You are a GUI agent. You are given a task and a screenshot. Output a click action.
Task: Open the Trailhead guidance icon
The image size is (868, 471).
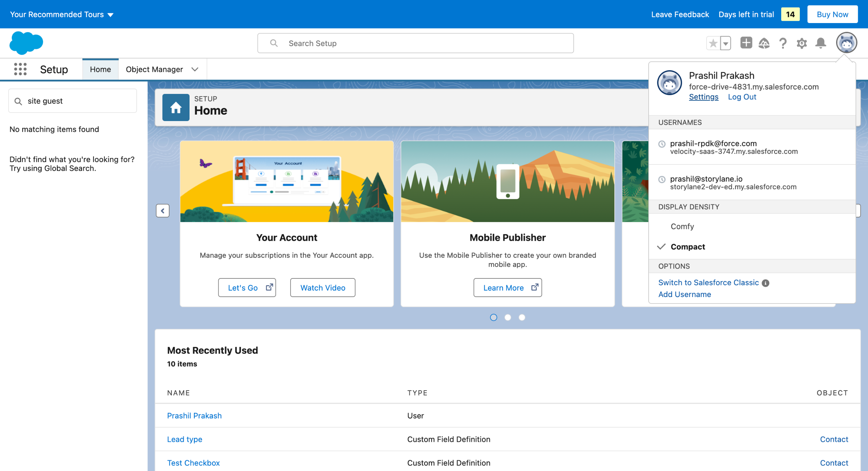tap(764, 43)
